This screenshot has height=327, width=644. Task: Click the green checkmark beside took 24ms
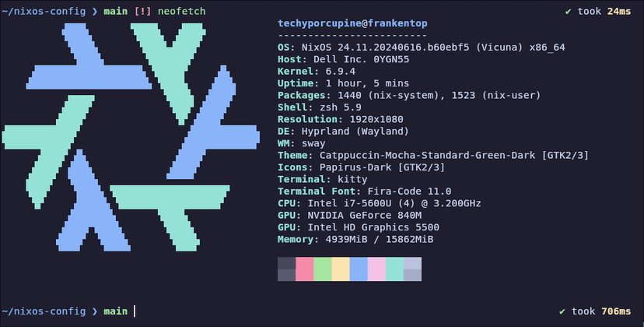coord(569,12)
